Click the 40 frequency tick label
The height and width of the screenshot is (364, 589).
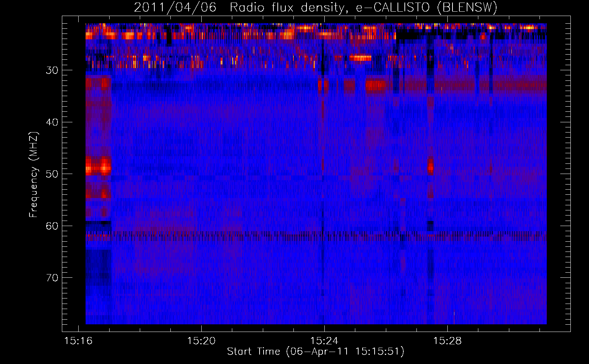coord(52,122)
